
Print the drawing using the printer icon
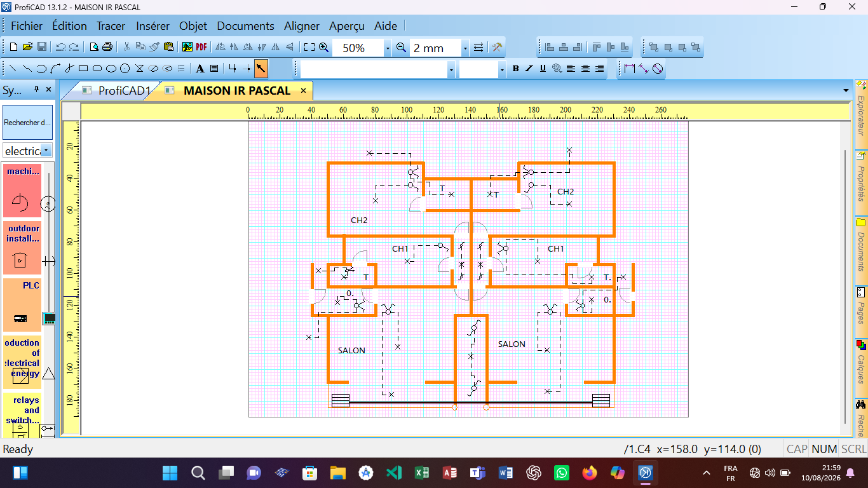[107, 47]
